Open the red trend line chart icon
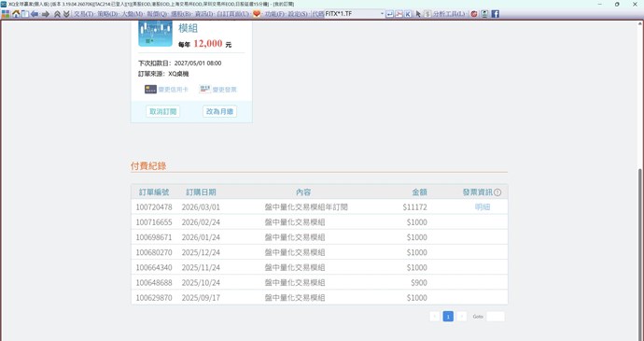Screen dimensions: 644x341 [399, 14]
